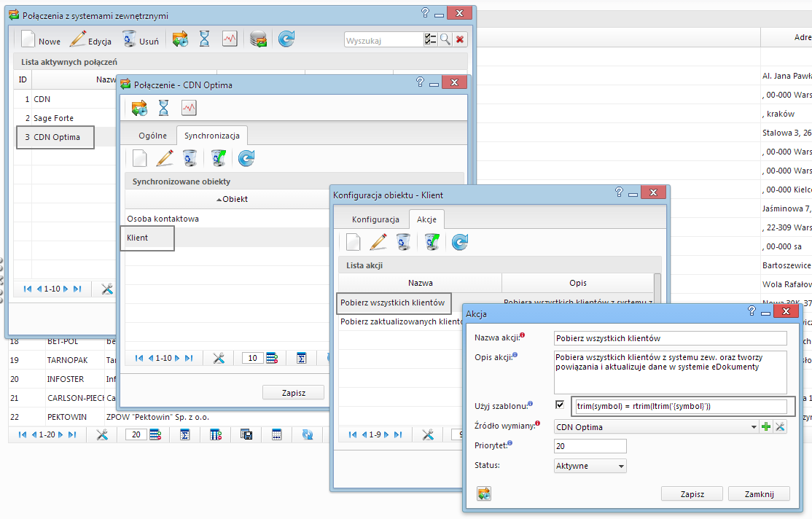Refresh the Synchronizowane obiekty list
The width and height of the screenshot is (812, 519).
[x=246, y=158]
